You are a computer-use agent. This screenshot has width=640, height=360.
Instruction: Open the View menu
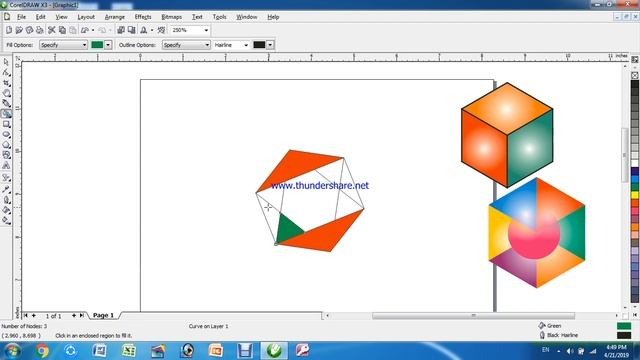coord(61,17)
